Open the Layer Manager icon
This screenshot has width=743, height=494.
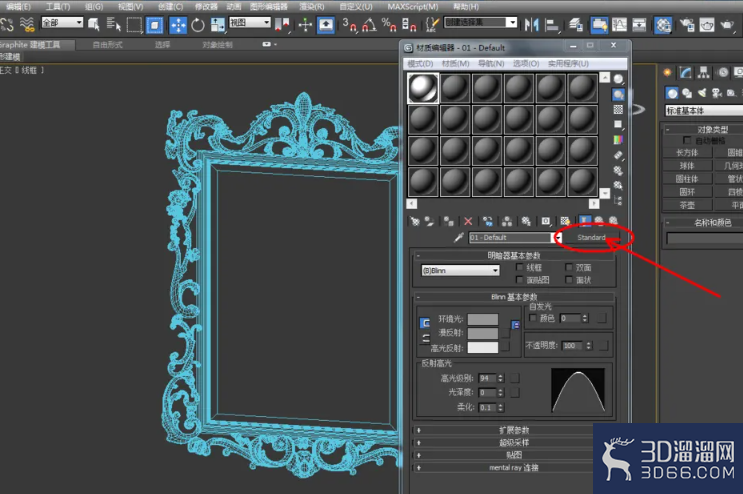click(576, 25)
